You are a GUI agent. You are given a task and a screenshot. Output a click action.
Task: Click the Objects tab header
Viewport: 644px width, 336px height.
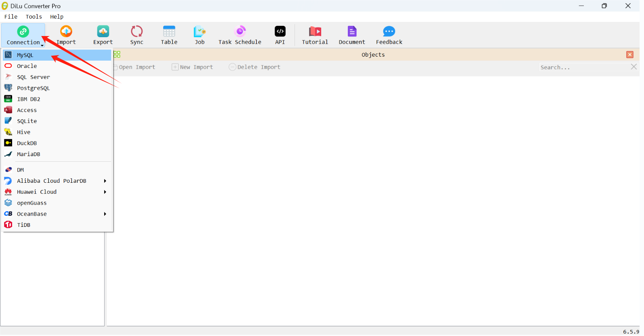pyautogui.click(x=373, y=55)
